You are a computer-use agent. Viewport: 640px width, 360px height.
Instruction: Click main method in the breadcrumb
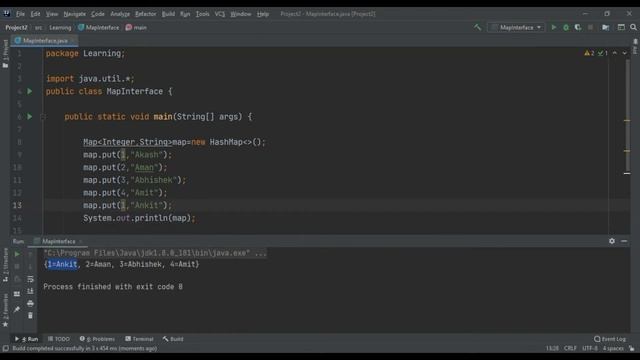(x=136, y=27)
